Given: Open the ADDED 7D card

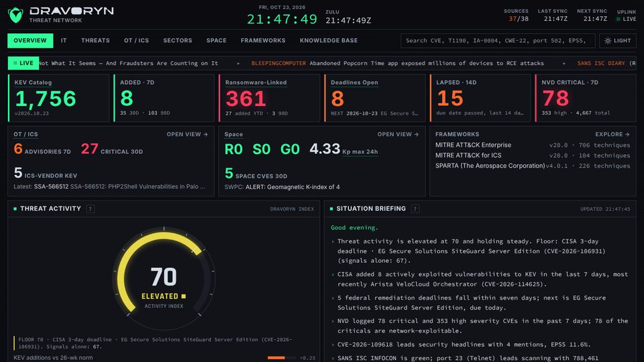Looking at the screenshot, I should [164, 98].
